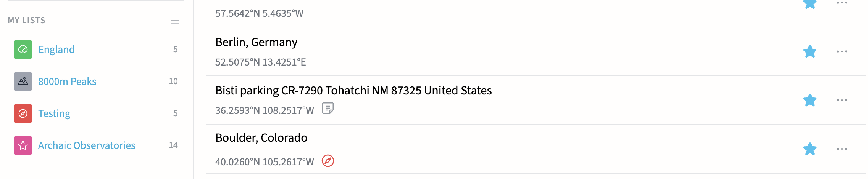Open the Archaic Observatories list
This screenshot has height=179, width=868.
pos(87,145)
